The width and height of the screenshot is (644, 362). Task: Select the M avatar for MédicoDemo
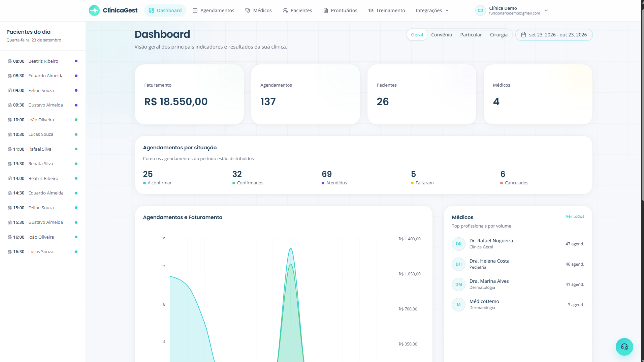458,305
